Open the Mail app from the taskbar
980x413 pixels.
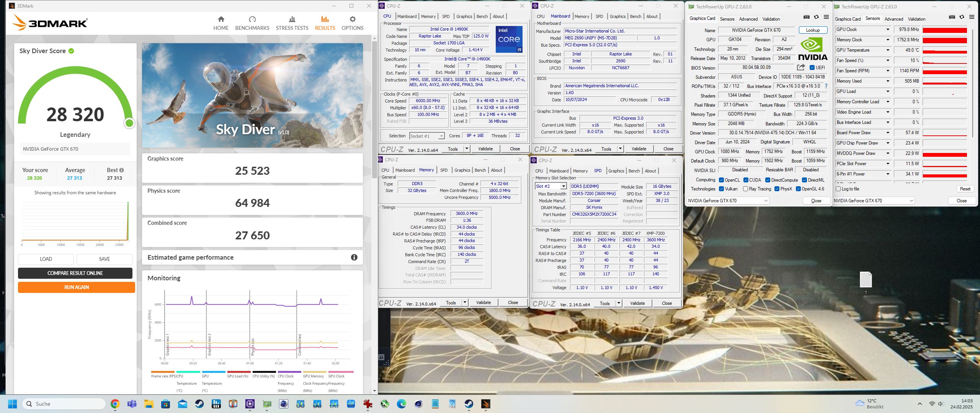click(182, 404)
